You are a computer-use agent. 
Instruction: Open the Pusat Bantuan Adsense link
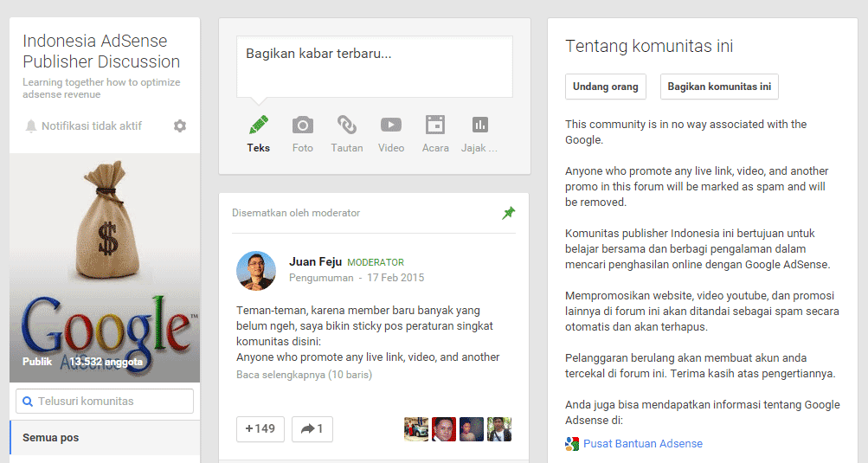coord(643,444)
